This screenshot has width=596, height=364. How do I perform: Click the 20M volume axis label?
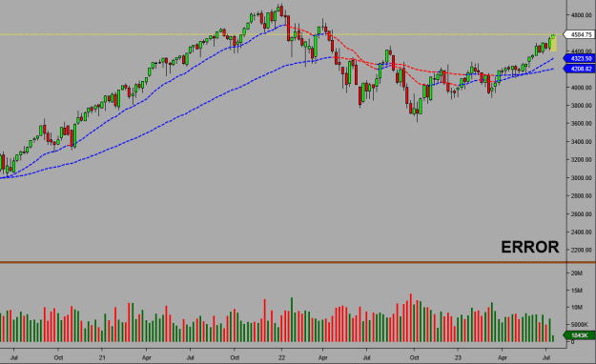coord(577,273)
